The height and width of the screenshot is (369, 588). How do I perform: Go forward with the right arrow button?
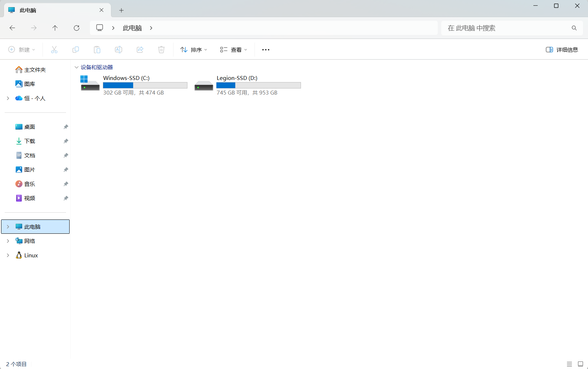[x=34, y=28]
